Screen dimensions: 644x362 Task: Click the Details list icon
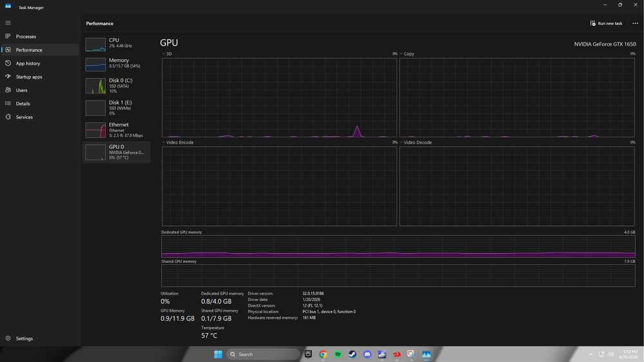(x=8, y=104)
